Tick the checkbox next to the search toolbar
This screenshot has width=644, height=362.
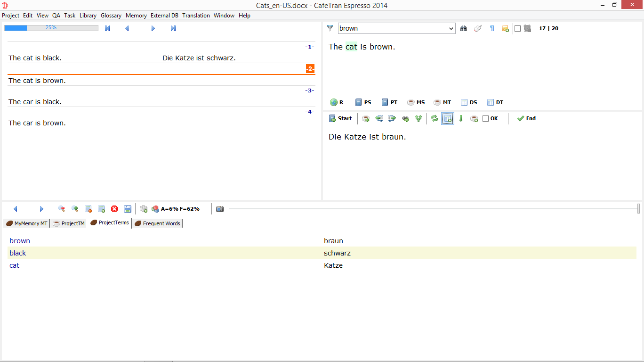pyautogui.click(x=517, y=28)
